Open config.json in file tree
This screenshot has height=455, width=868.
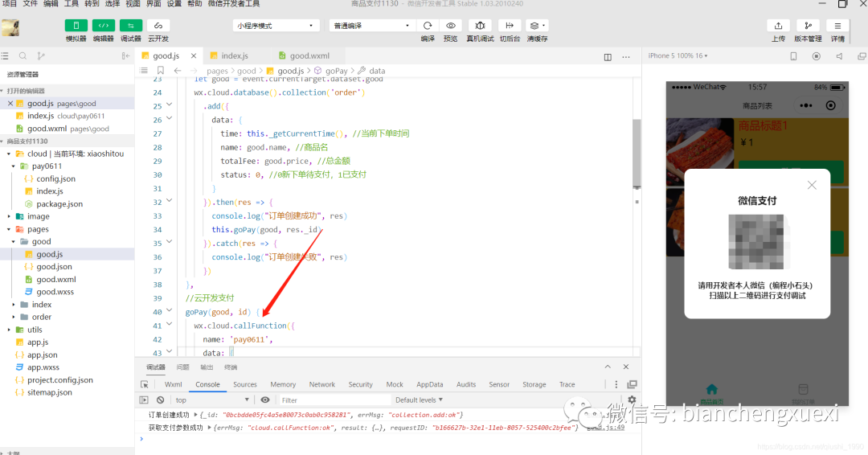click(x=56, y=178)
